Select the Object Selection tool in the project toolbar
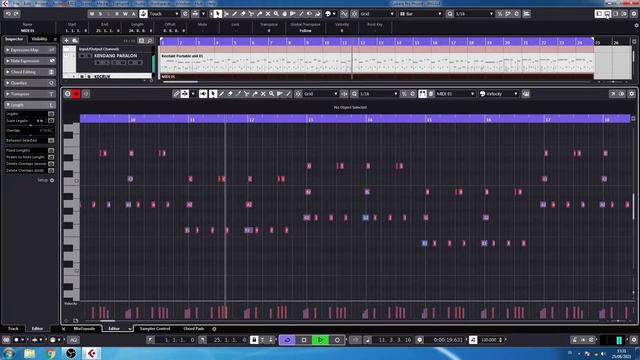 (x=218, y=13)
